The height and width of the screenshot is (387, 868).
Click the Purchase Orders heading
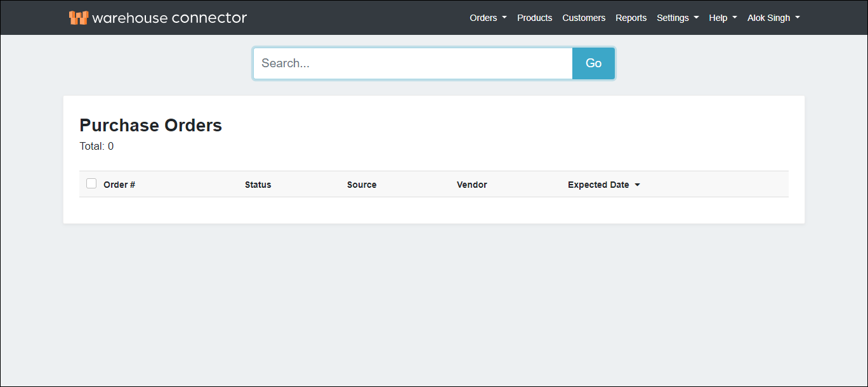[x=150, y=125]
